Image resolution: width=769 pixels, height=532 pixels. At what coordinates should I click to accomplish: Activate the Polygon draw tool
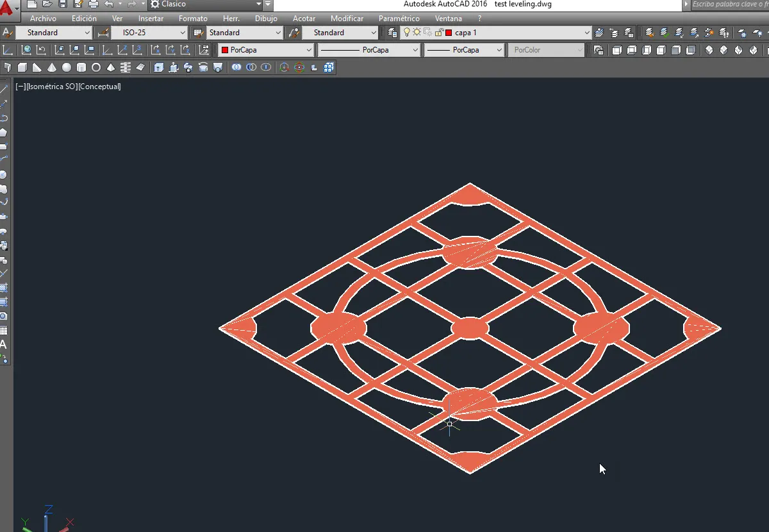coord(3,133)
